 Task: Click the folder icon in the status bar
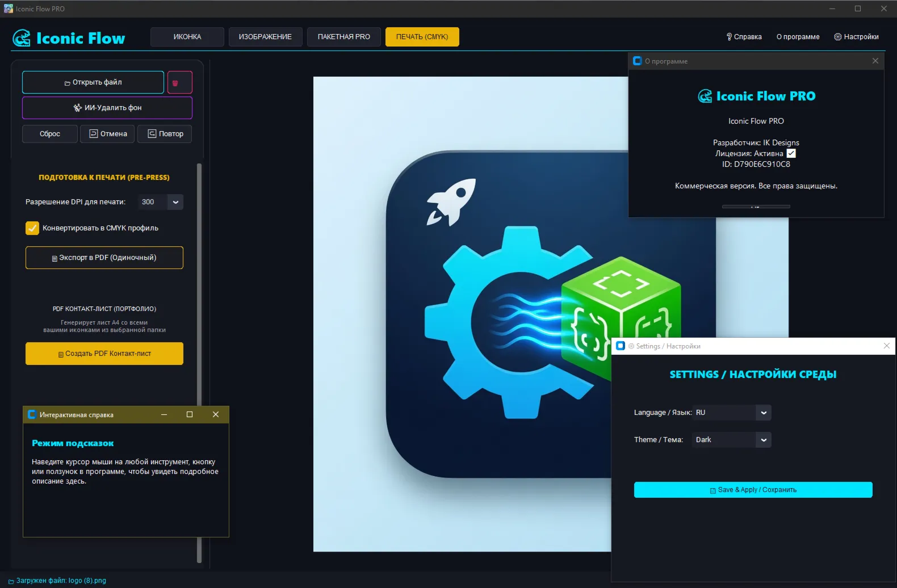coord(11,581)
